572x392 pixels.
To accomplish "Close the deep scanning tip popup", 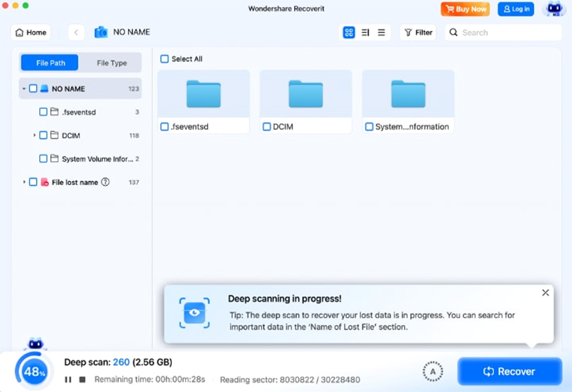I will pos(545,293).
